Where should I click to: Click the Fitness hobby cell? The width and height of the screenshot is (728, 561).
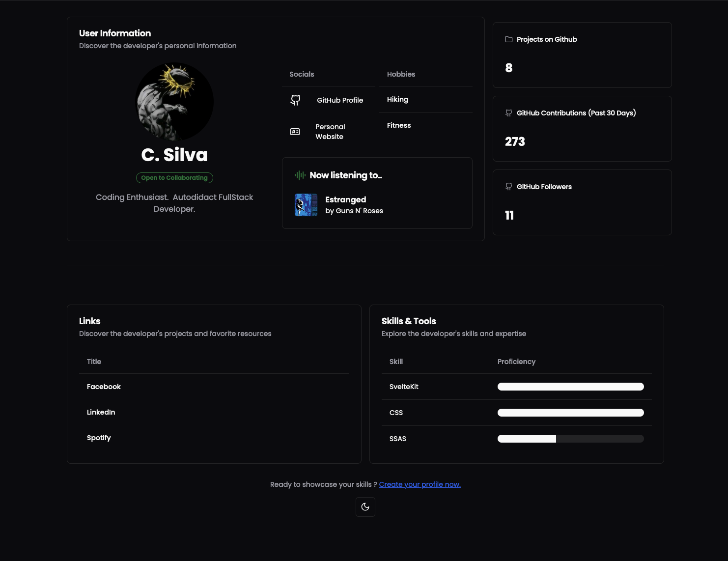pos(426,125)
